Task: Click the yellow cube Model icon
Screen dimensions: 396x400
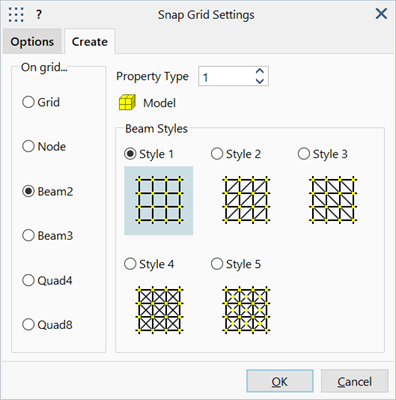Action: 127,103
